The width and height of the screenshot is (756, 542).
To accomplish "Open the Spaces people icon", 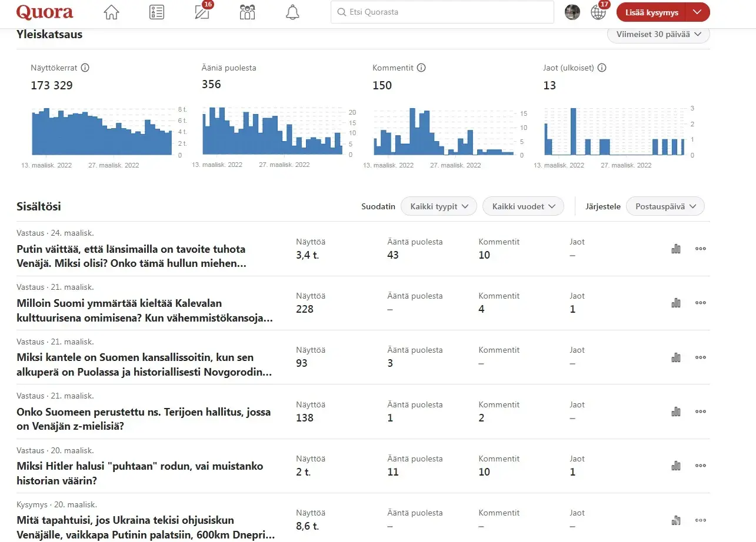I will tap(248, 12).
